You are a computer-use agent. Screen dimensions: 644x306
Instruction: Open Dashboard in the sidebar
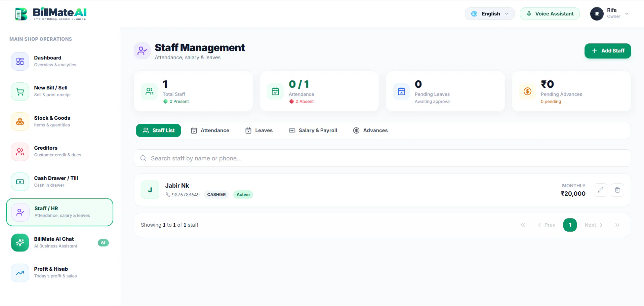[x=60, y=61]
